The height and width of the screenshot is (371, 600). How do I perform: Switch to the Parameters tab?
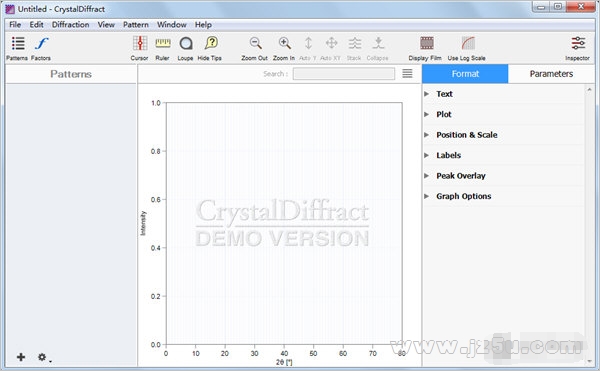551,74
